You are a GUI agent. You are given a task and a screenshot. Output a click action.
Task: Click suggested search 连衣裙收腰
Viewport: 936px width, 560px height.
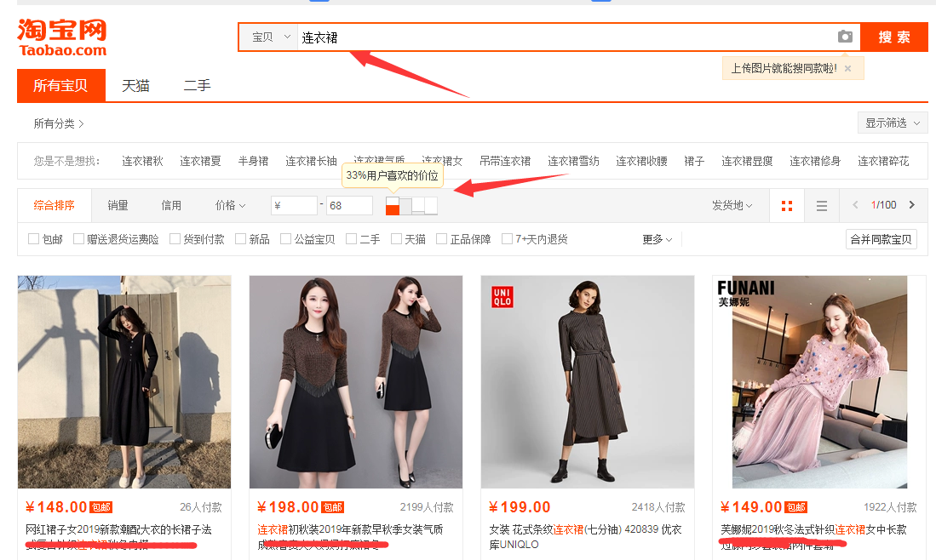pyautogui.click(x=641, y=161)
